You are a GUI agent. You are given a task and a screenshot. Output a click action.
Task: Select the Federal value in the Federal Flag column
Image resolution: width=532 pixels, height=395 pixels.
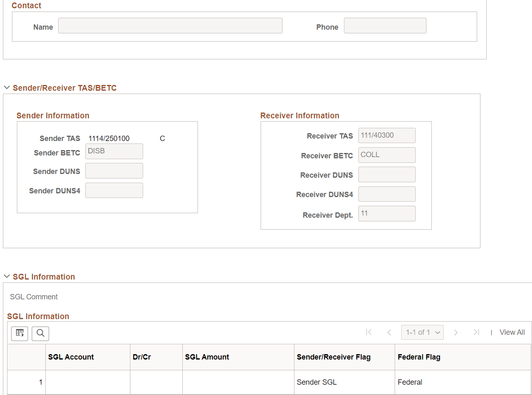click(410, 382)
